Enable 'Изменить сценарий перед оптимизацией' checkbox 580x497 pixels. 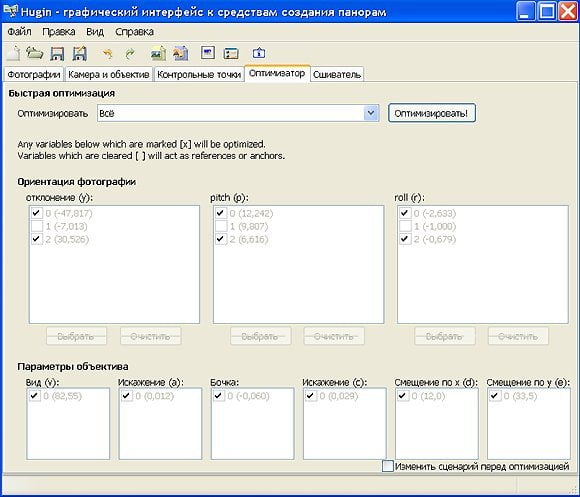click(x=387, y=466)
